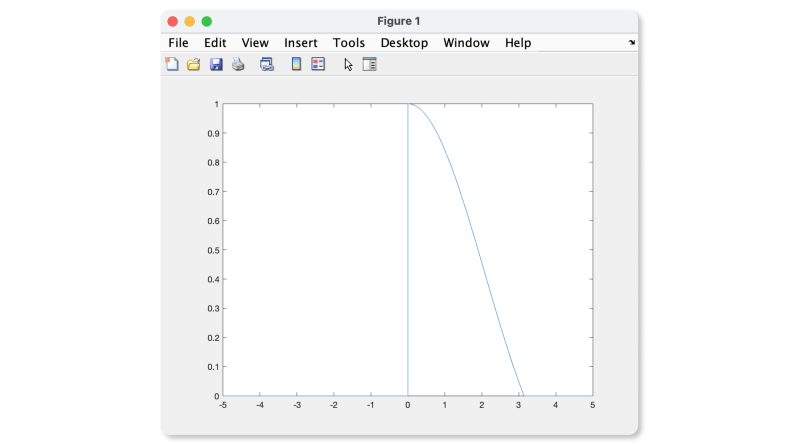This screenshot has height=444, width=798.
Task: Open the File menu
Action: (x=178, y=43)
